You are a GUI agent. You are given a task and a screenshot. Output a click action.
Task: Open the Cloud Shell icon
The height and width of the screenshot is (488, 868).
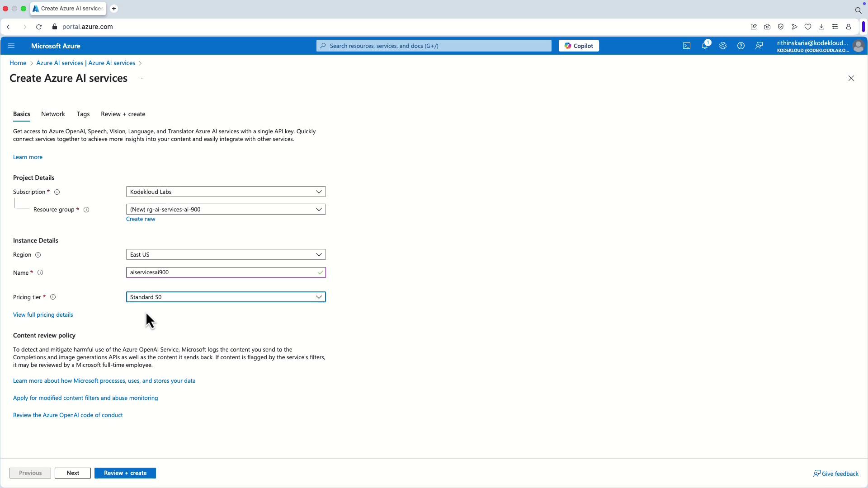click(686, 46)
